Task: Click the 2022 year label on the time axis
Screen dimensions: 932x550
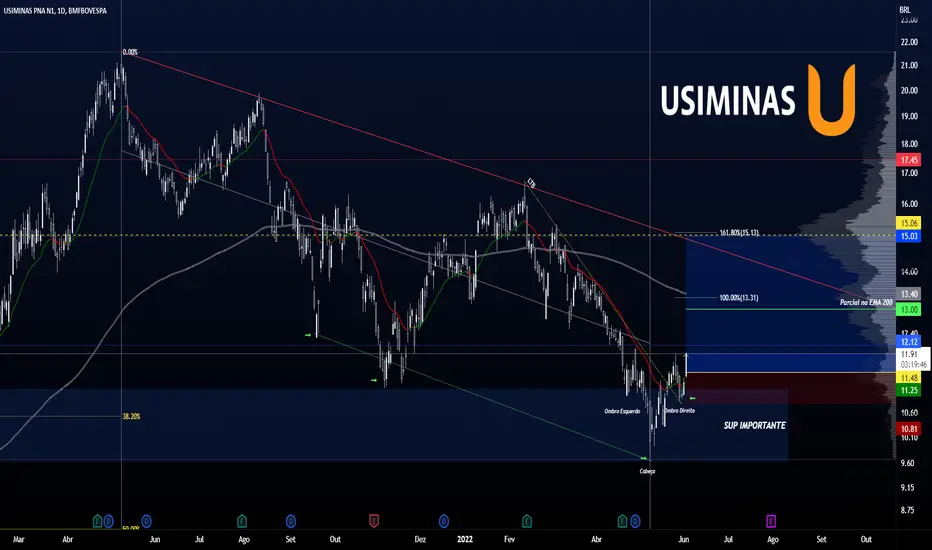Action: [x=465, y=539]
